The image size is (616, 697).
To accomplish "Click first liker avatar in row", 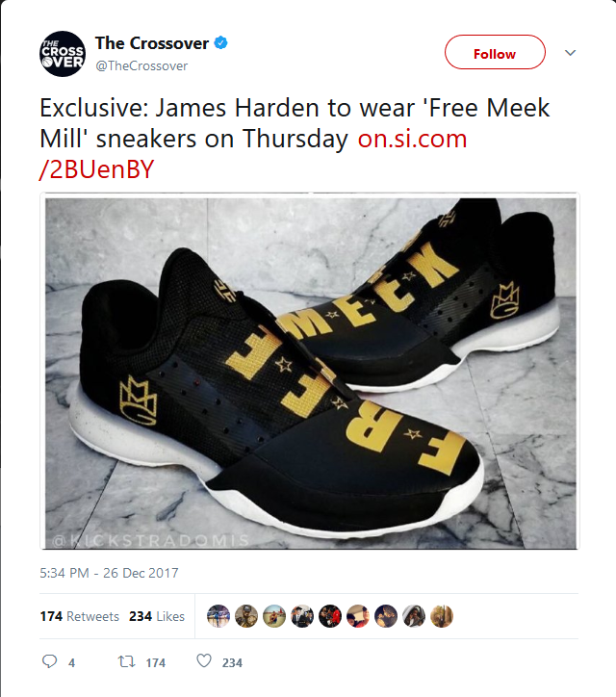I will [218, 616].
